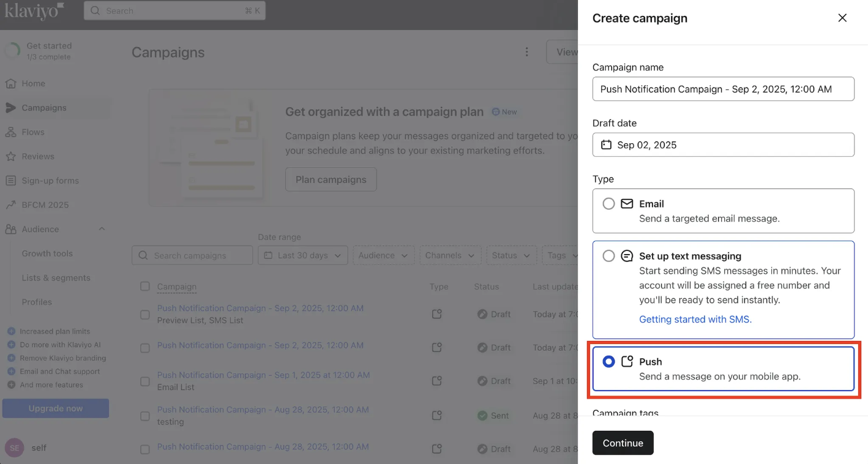Screen dimensions: 868x464
Task: Click the plus icon beside Email and Chat support
Action: (x=11, y=372)
